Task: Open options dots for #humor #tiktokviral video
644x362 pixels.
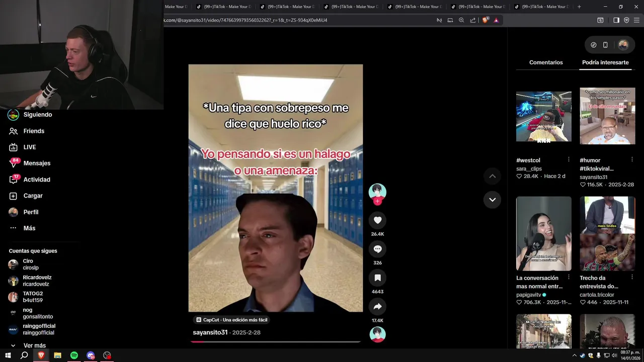Action: [632, 159]
